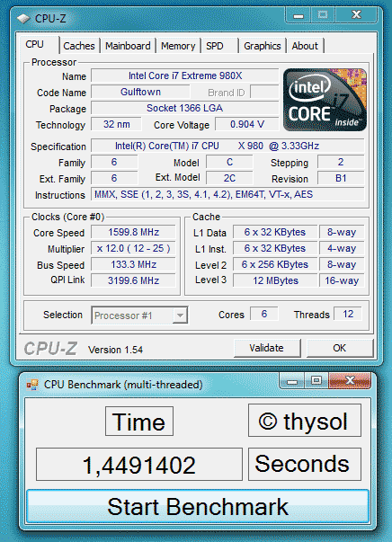392x542 pixels.
Task: Click the Cores count value 6
Action: (x=264, y=314)
